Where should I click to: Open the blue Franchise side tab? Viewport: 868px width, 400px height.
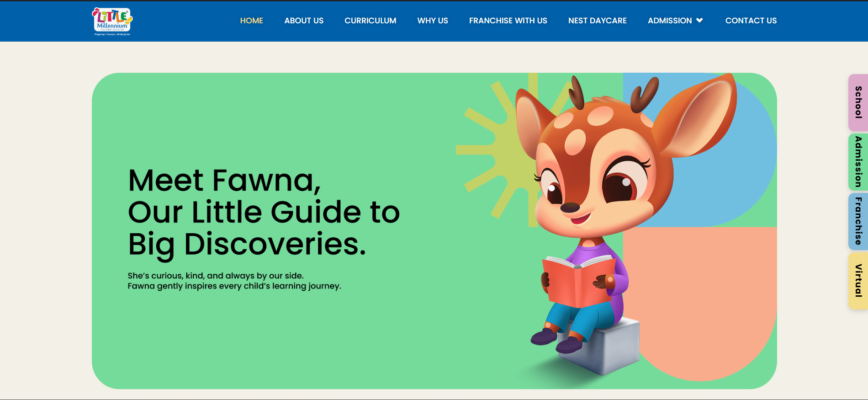pos(858,221)
